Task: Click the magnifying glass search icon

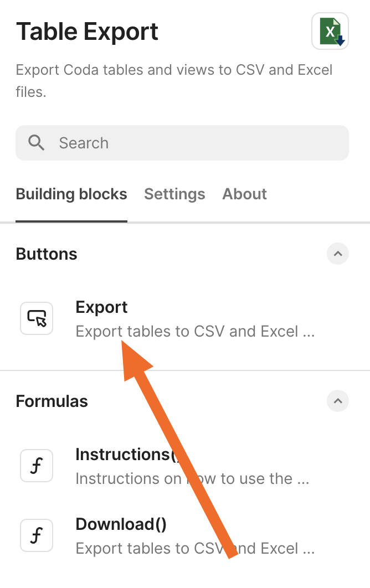Action: coord(37,143)
